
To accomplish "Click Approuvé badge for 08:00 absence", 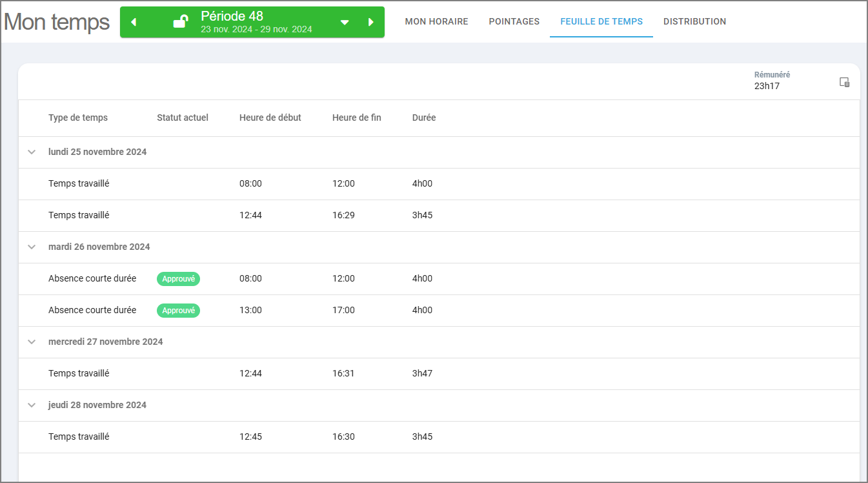I will [x=179, y=279].
